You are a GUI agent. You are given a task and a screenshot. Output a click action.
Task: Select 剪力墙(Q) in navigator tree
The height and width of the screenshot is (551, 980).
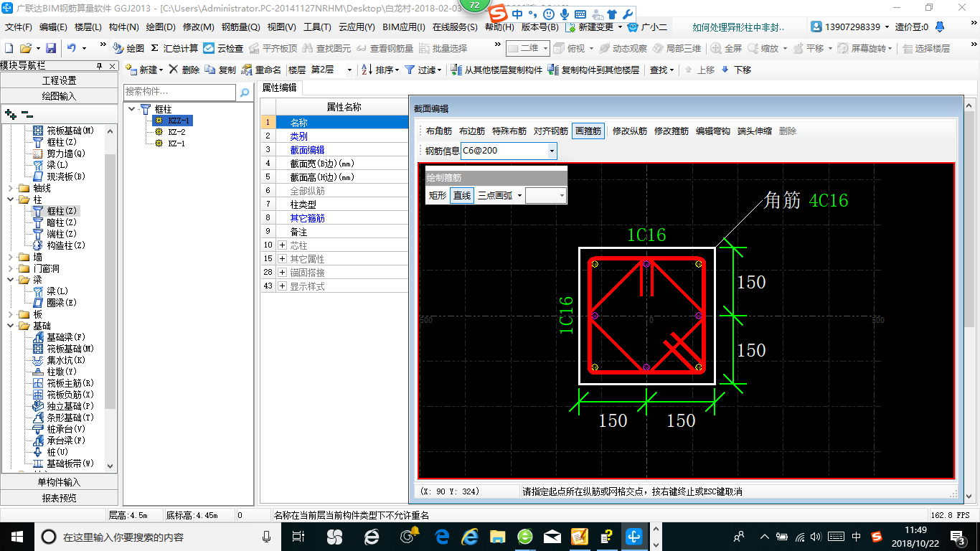(66, 154)
